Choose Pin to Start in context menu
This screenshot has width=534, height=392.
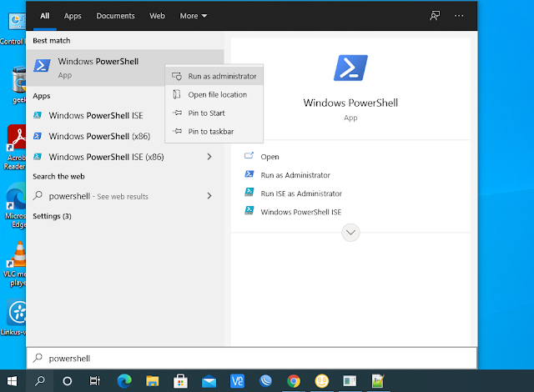tap(214, 113)
